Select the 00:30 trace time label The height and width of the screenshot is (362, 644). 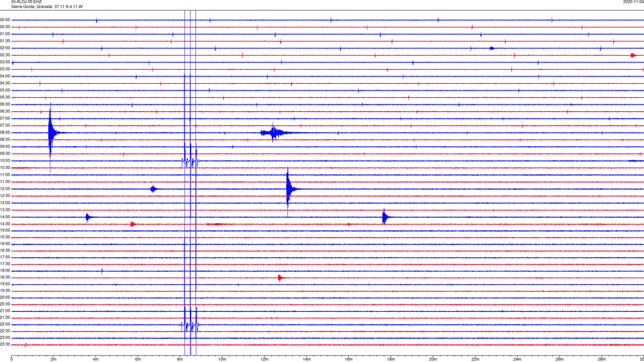click(x=5, y=27)
